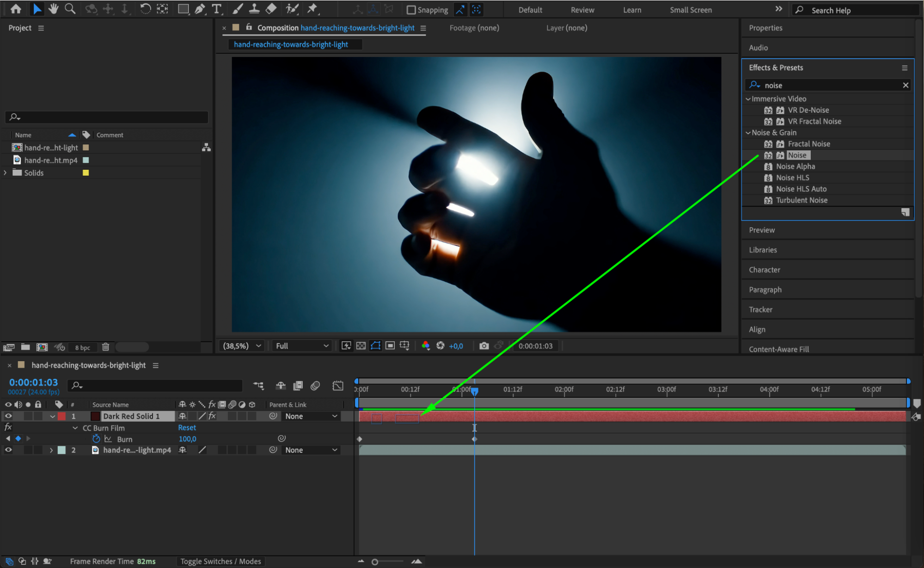Screen dimensions: 924x568
Task: Switch to the Review workspace
Action: [x=582, y=10]
